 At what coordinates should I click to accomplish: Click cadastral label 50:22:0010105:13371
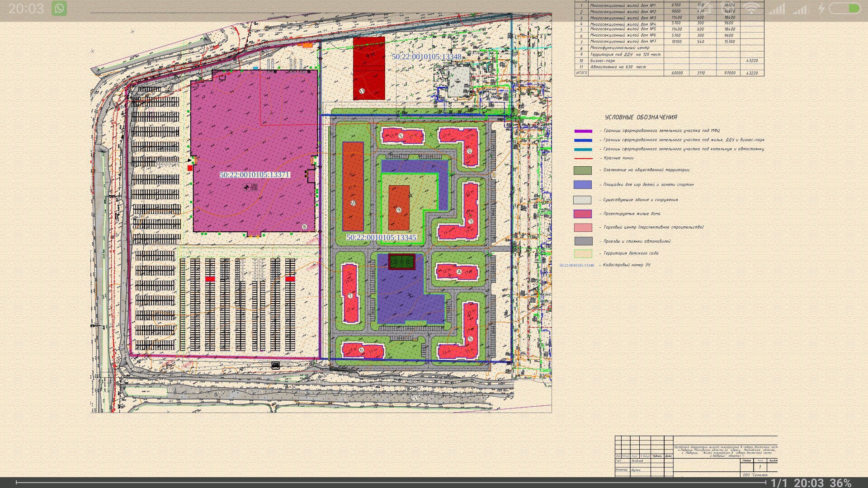point(255,174)
